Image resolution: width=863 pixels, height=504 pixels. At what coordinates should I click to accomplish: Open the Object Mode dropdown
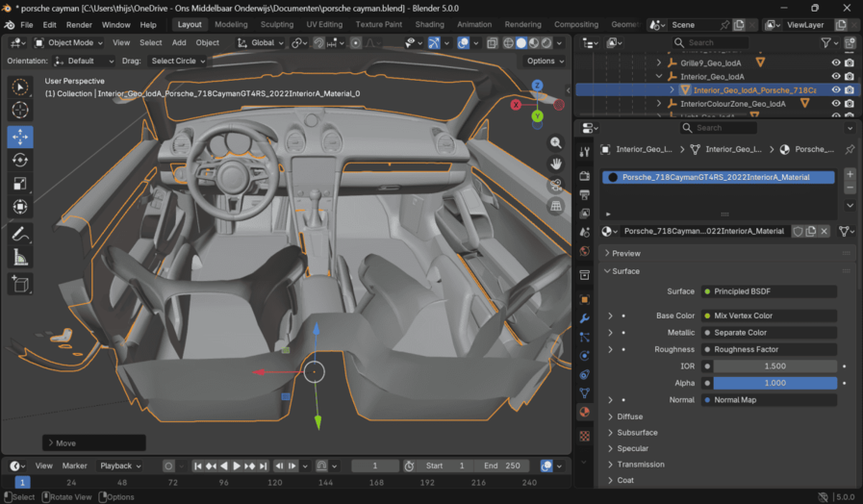pyautogui.click(x=69, y=42)
